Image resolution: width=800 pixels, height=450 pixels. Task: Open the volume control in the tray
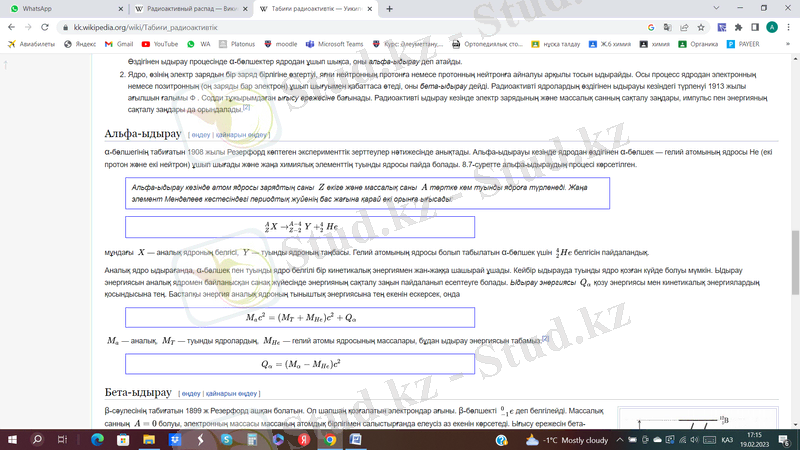pos(694,440)
